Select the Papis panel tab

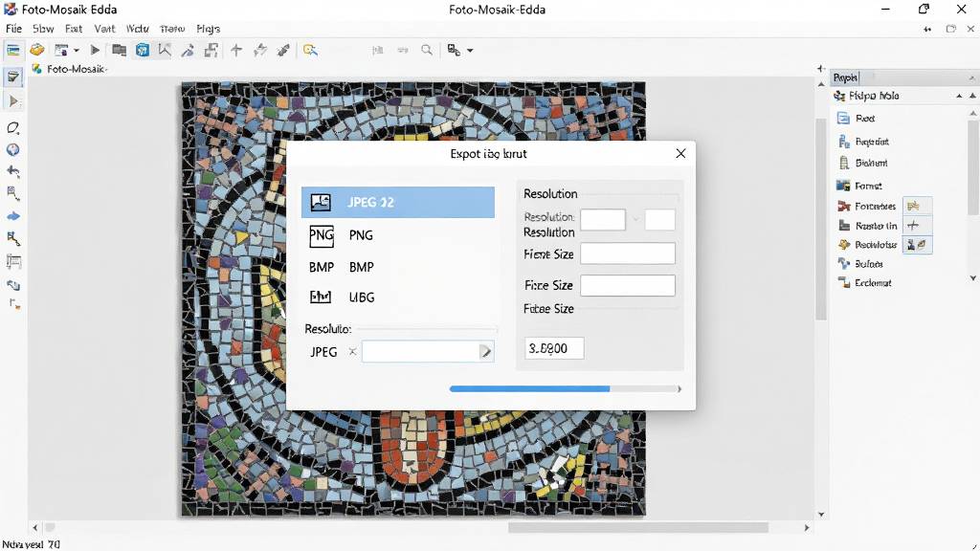tap(845, 77)
